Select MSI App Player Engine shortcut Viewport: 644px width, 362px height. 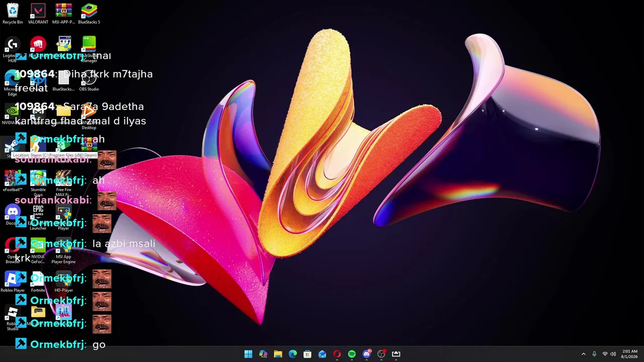tap(63, 251)
